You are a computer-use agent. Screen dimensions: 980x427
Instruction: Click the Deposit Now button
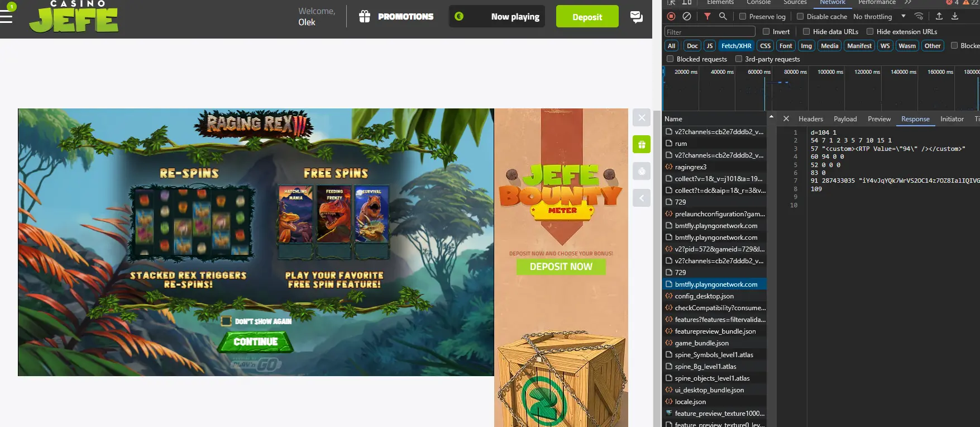(x=561, y=267)
